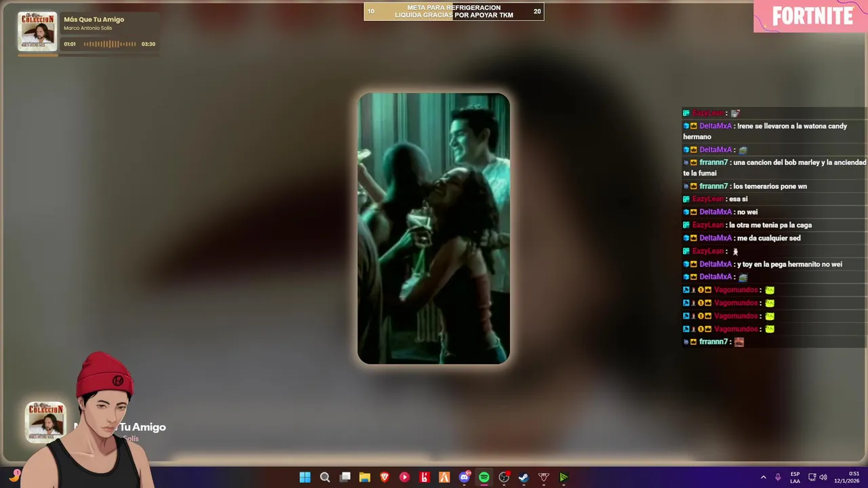Switch to Spotify in the taskbar

[484, 477]
